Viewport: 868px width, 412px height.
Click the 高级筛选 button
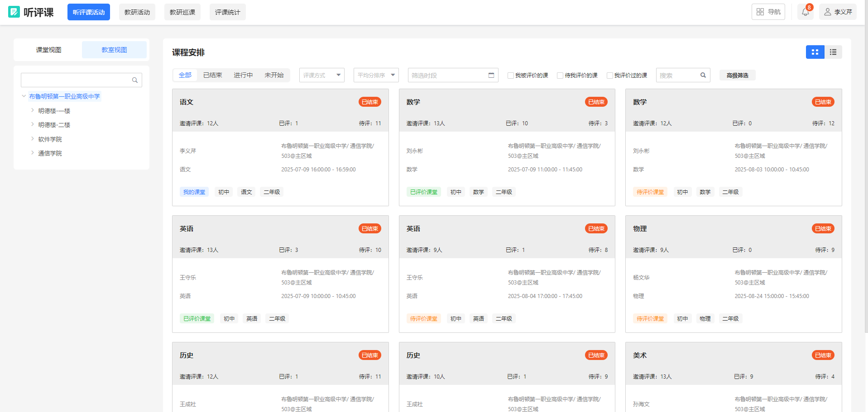click(737, 76)
